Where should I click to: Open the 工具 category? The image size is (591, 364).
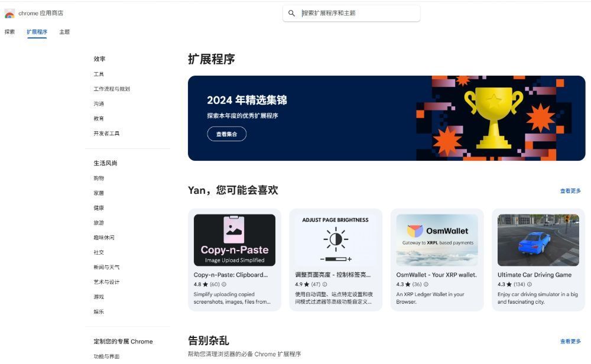[99, 74]
